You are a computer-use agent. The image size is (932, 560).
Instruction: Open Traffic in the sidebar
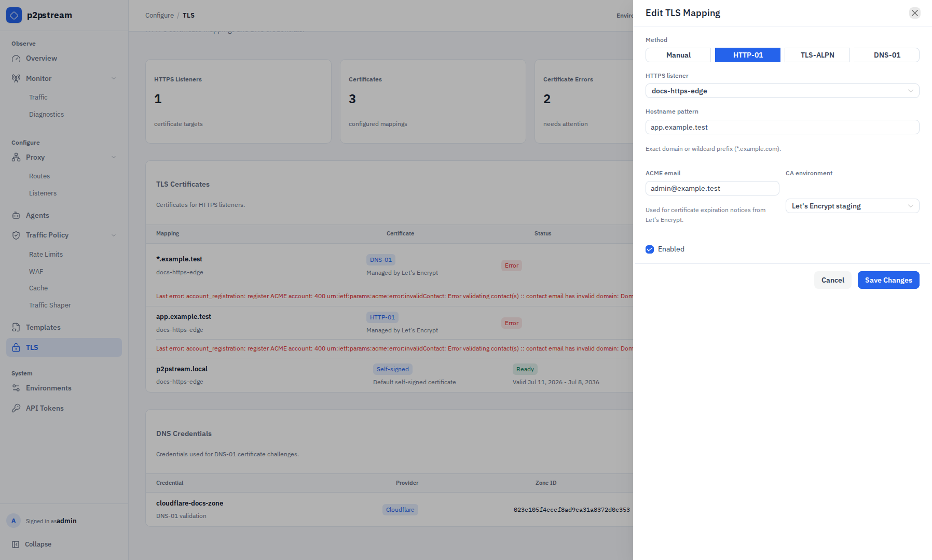tap(38, 97)
